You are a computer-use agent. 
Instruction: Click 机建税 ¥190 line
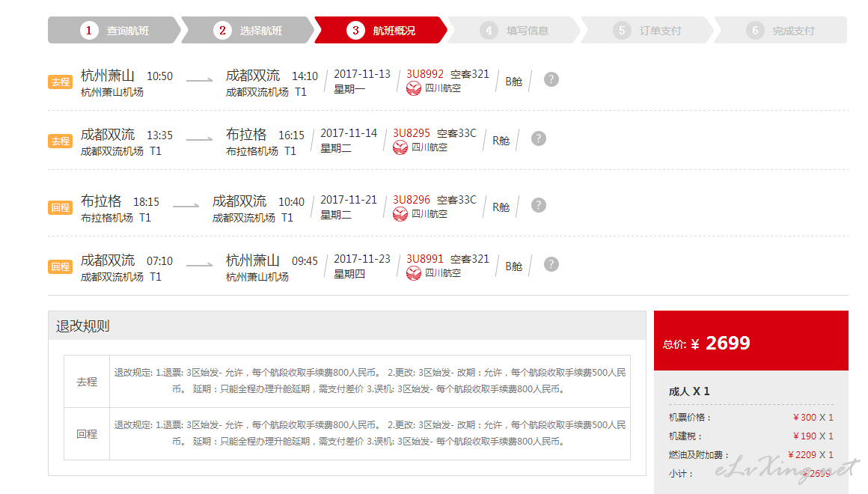pyautogui.click(x=751, y=436)
